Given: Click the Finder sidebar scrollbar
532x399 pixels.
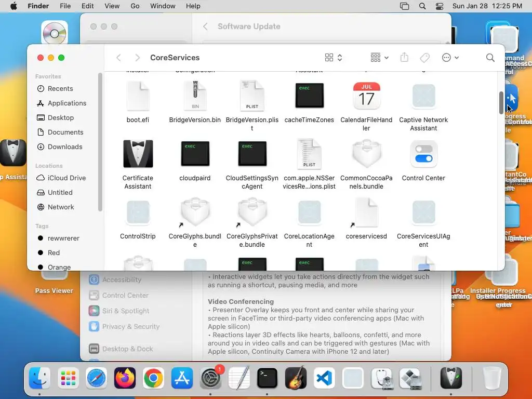Looking at the screenshot, I should click(x=100, y=142).
